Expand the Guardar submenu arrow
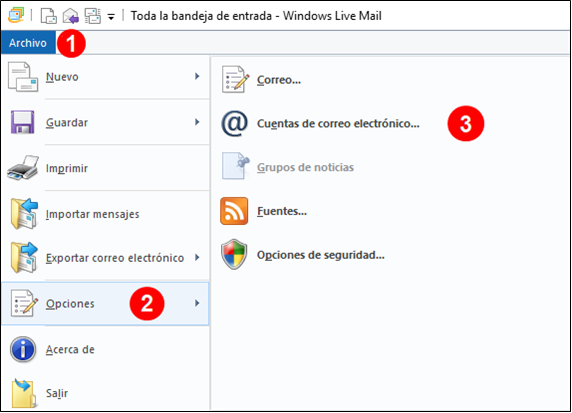This screenshot has height=413, width=572. (197, 122)
